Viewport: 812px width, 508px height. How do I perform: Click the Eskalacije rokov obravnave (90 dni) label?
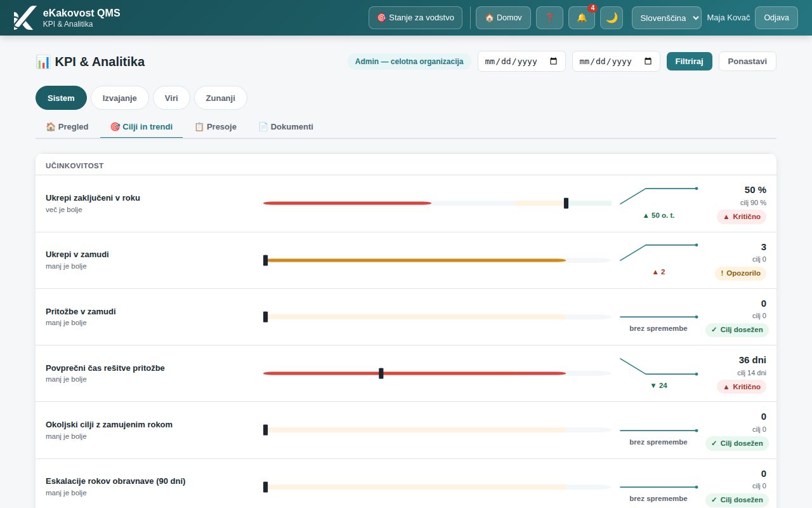pos(115,481)
